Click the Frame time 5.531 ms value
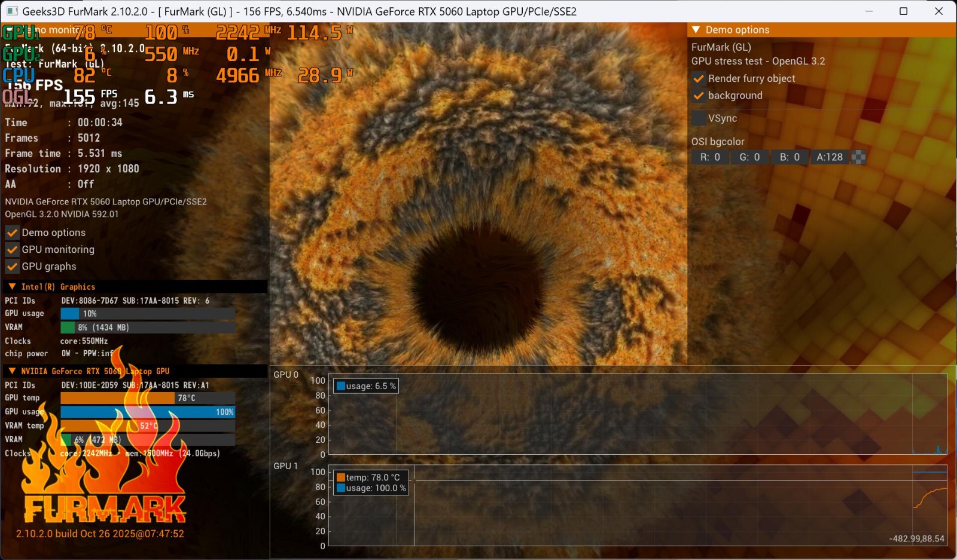 (100, 154)
